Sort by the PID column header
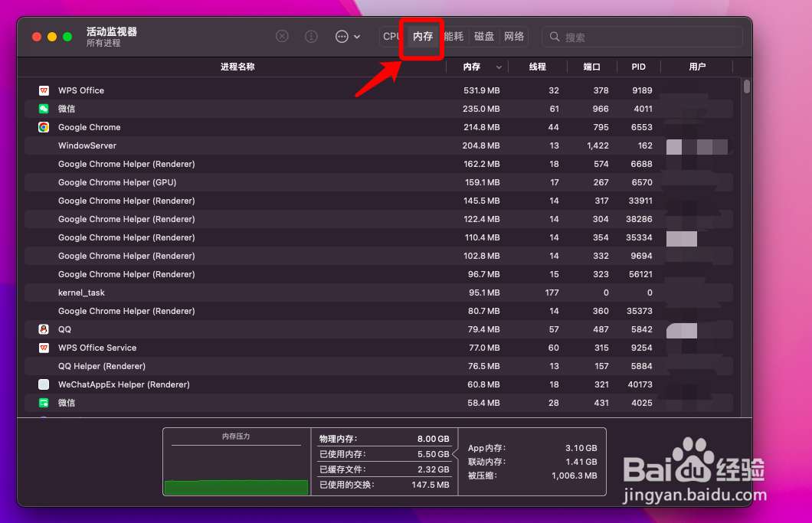The height and width of the screenshot is (523, 812). [x=639, y=67]
